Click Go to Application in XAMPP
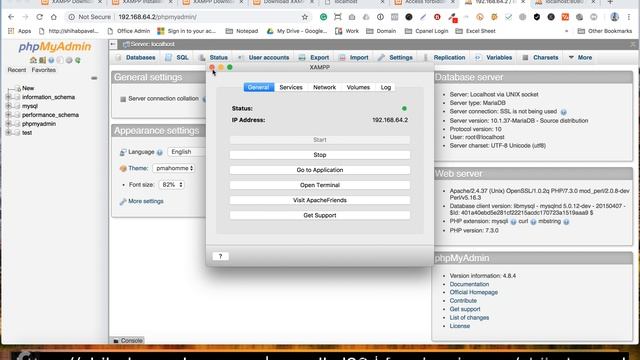 click(320, 170)
